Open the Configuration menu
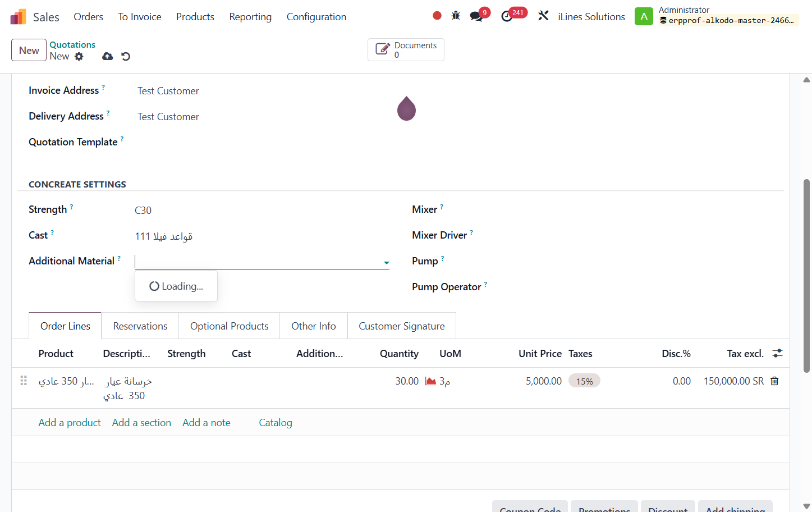This screenshot has height=512, width=812. point(316,17)
